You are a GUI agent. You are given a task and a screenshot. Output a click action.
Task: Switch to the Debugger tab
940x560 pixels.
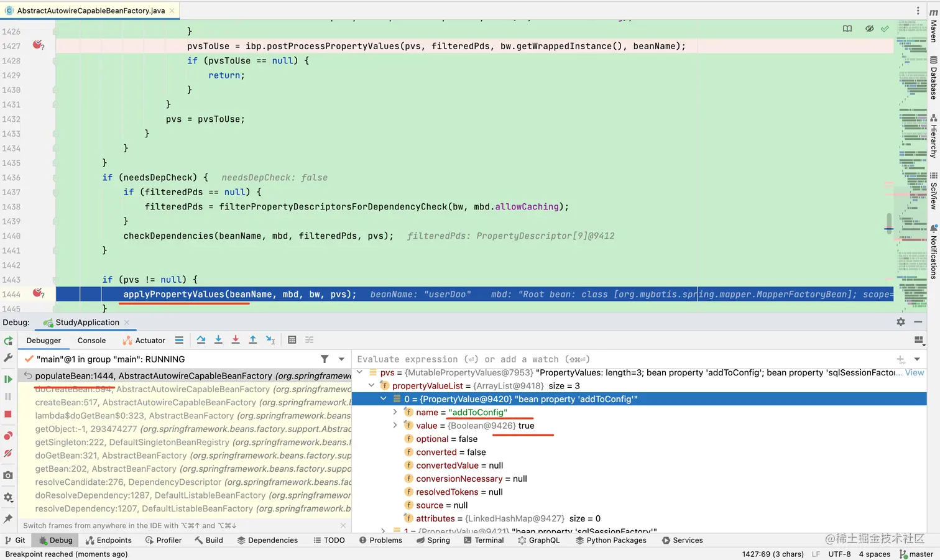pos(44,341)
